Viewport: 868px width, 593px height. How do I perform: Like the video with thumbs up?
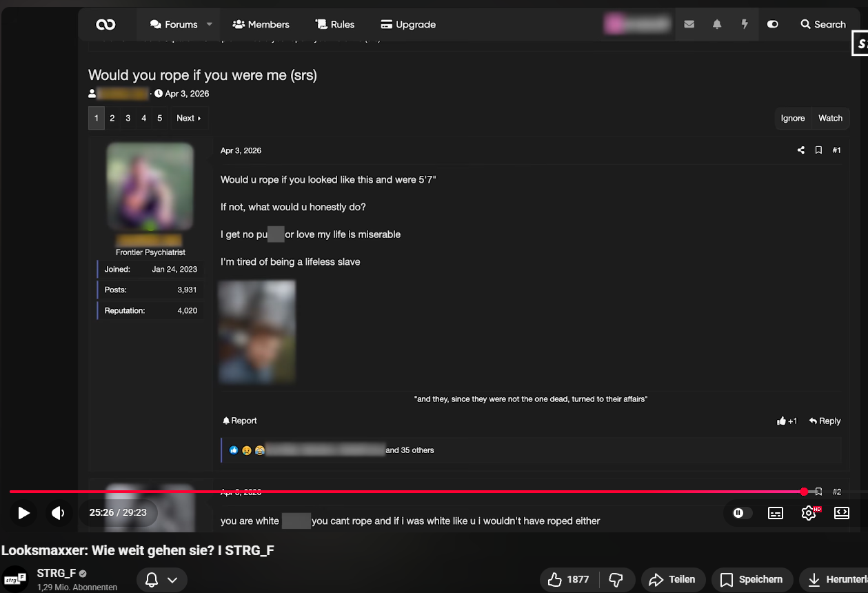pos(569,580)
